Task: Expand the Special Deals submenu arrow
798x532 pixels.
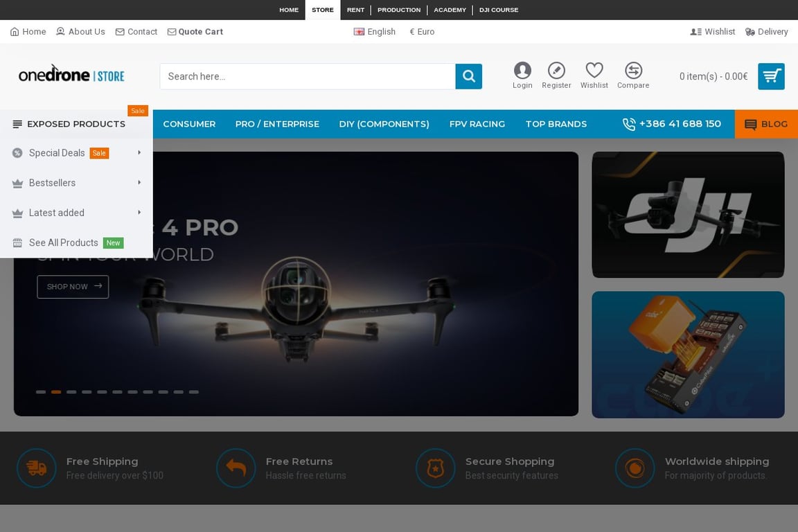Action: click(139, 152)
